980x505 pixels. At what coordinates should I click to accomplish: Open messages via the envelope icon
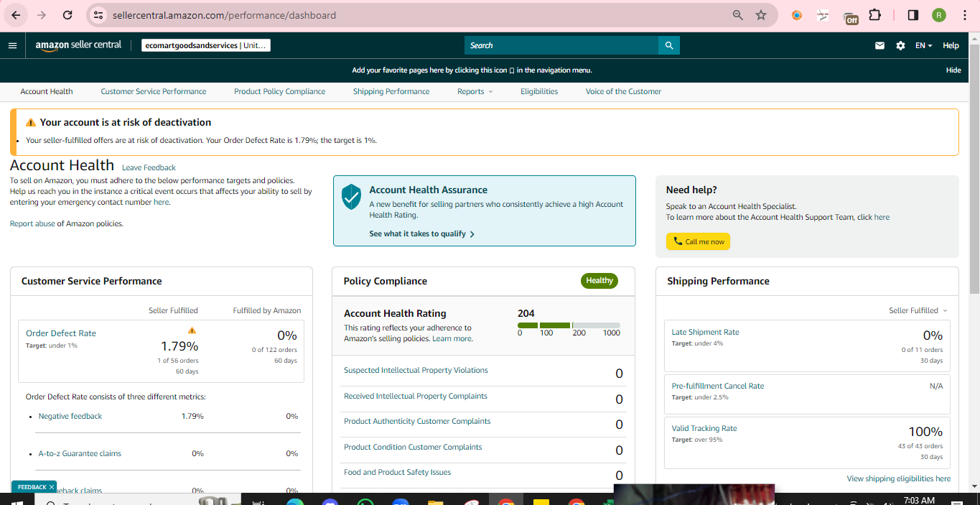879,45
